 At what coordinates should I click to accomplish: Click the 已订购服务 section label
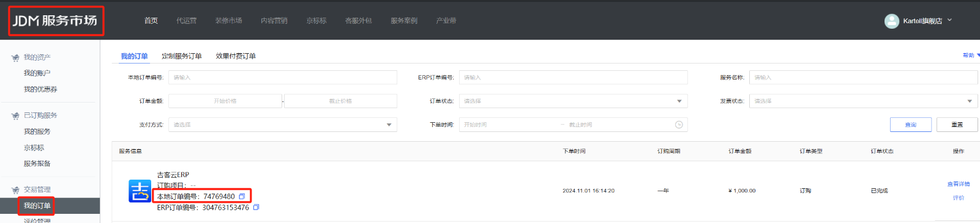pyautogui.click(x=40, y=115)
